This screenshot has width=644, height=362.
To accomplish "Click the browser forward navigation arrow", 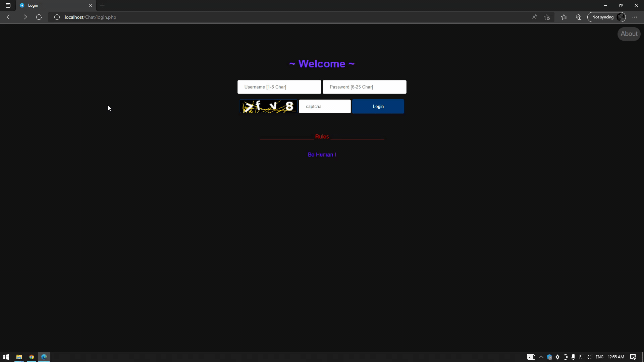I will click(24, 17).
